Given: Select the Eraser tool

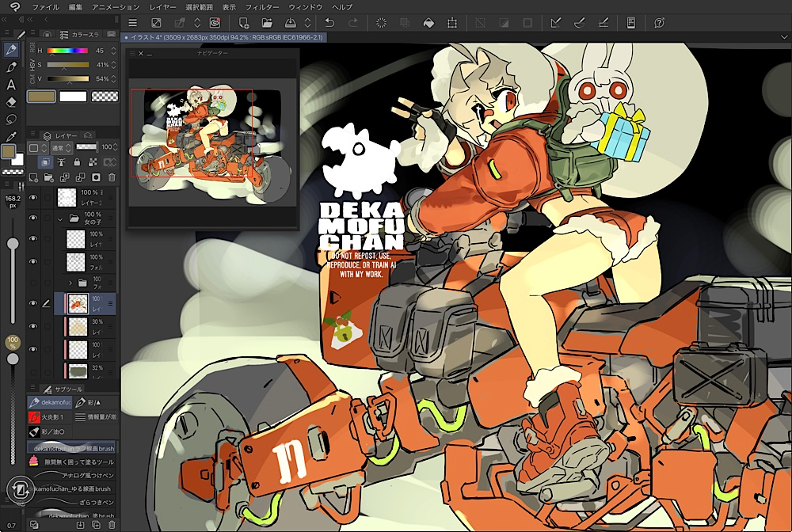Looking at the screenshot, I should [11, 102].
